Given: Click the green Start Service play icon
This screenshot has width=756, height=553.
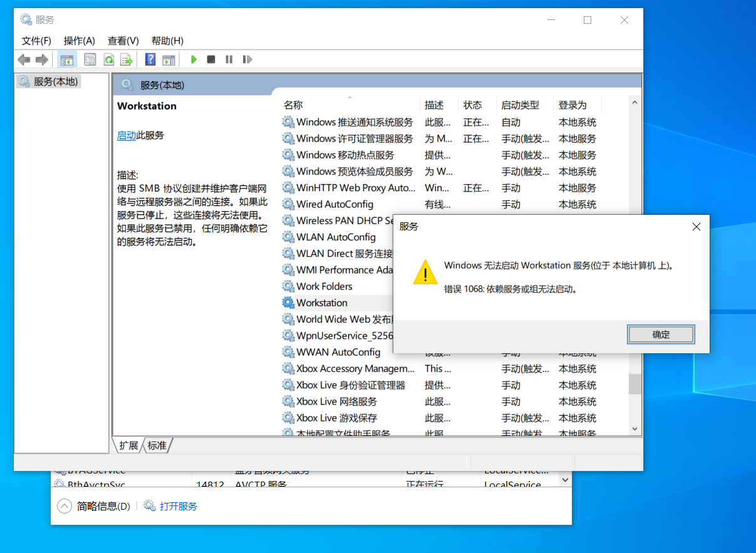Looking at the screenshot, I should pyautogui.click(x=194, y=59).
